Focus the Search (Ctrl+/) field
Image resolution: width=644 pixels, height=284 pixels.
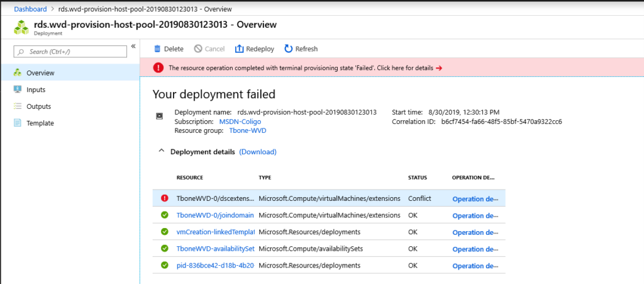[70, 52]
